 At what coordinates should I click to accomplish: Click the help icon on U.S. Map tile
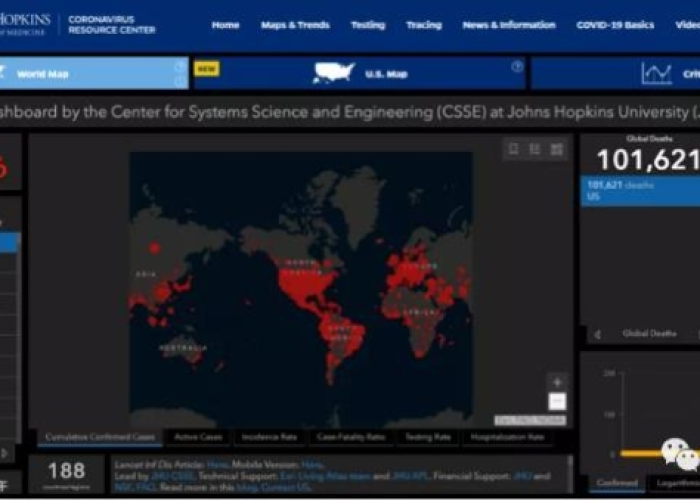[517, 67]
